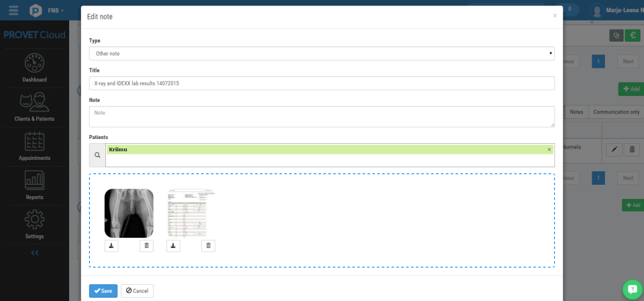This screenshot has height=301, width=644.
Task: Toggle the hamburger menu in top bar
Action: click(x=13, y=10)
